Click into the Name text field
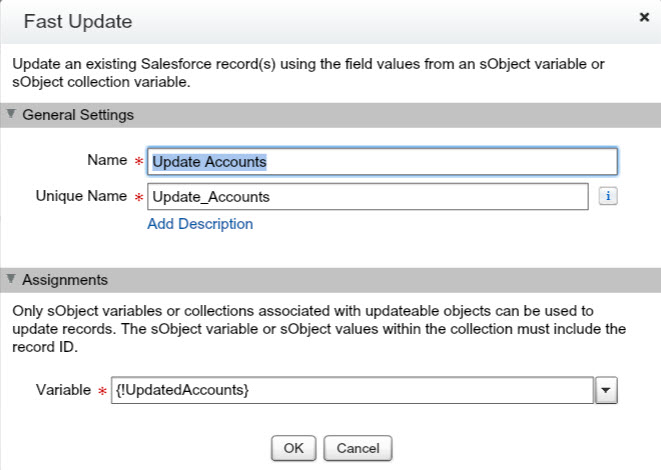Image resolution: width=661 pixels, height=470 pixels. (382, 161)
